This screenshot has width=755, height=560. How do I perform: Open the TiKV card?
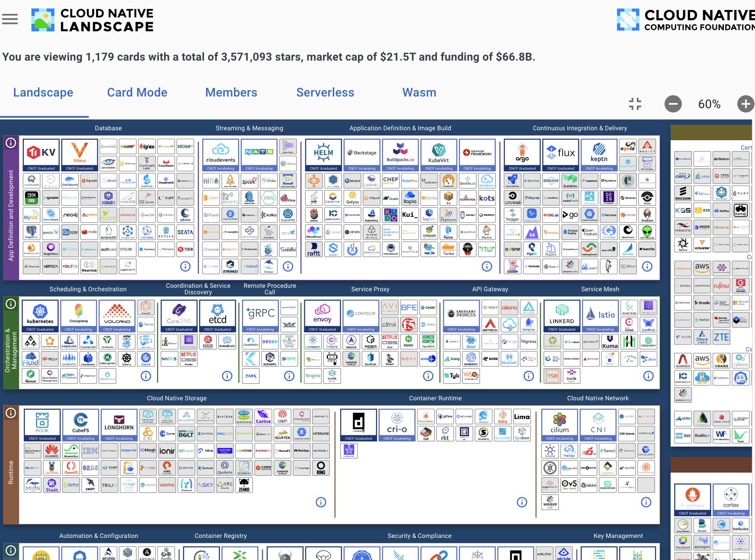(41, 155)
